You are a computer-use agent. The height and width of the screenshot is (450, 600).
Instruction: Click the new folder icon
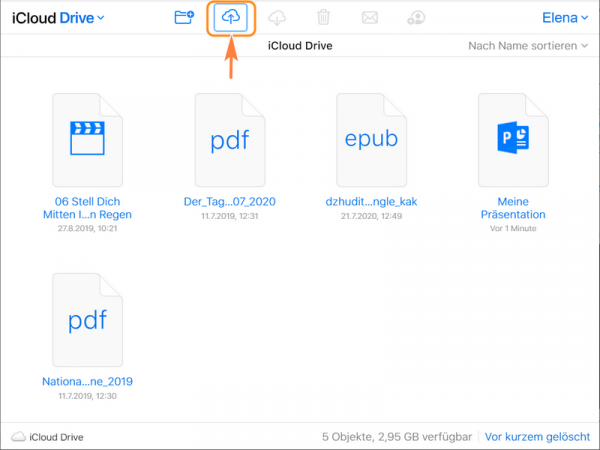(184, 18)
